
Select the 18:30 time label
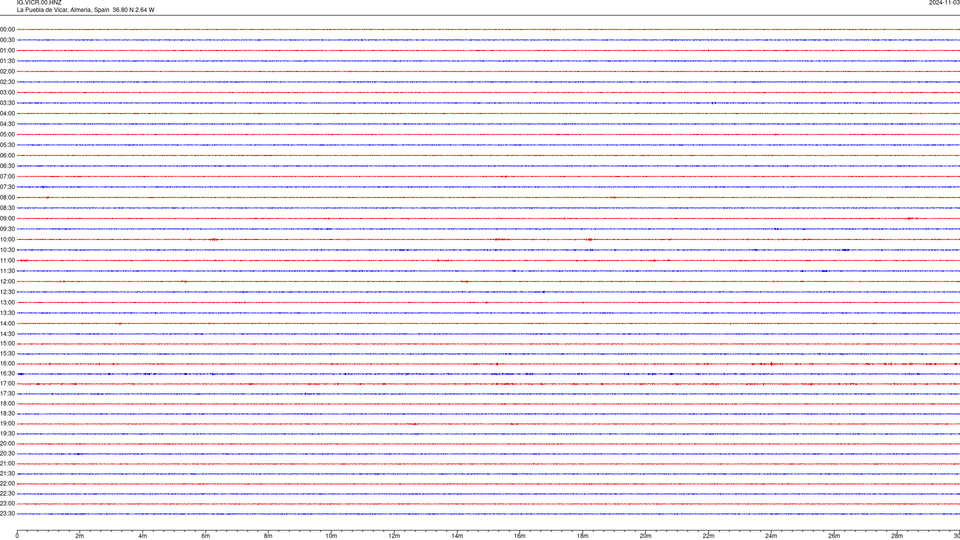click(7, 414)
